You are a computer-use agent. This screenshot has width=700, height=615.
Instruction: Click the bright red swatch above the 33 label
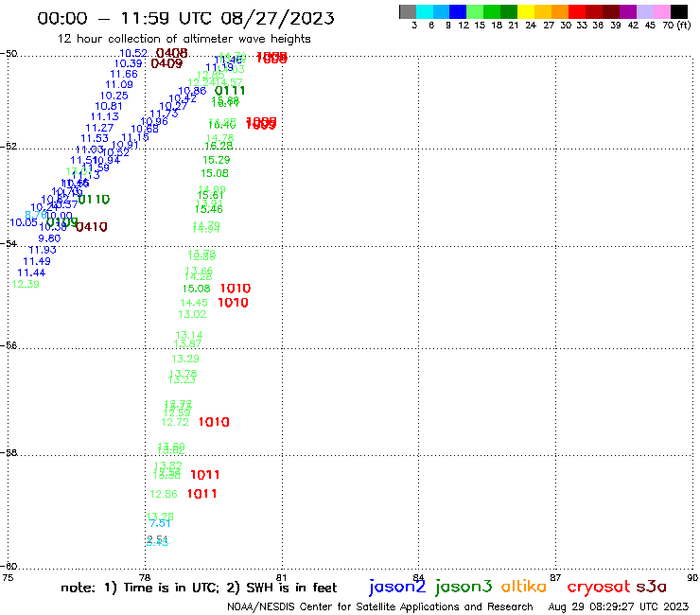[577, 11]
